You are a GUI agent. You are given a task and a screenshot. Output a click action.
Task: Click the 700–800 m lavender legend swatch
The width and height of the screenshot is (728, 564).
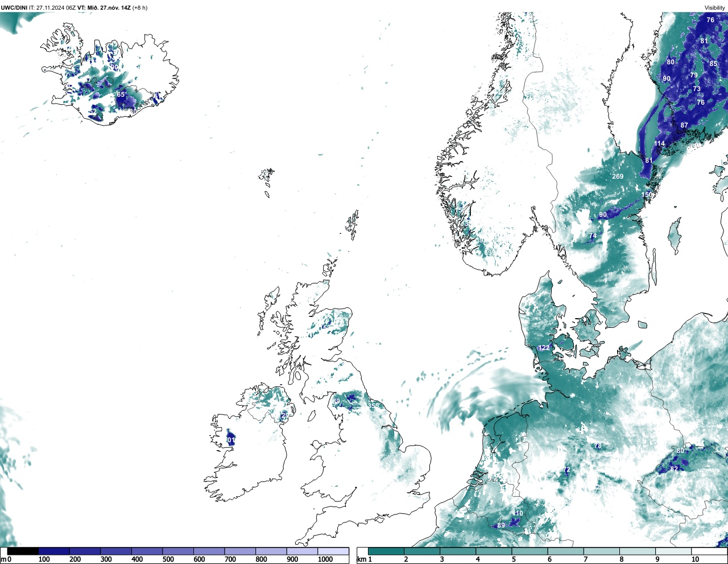coord(240,551)
